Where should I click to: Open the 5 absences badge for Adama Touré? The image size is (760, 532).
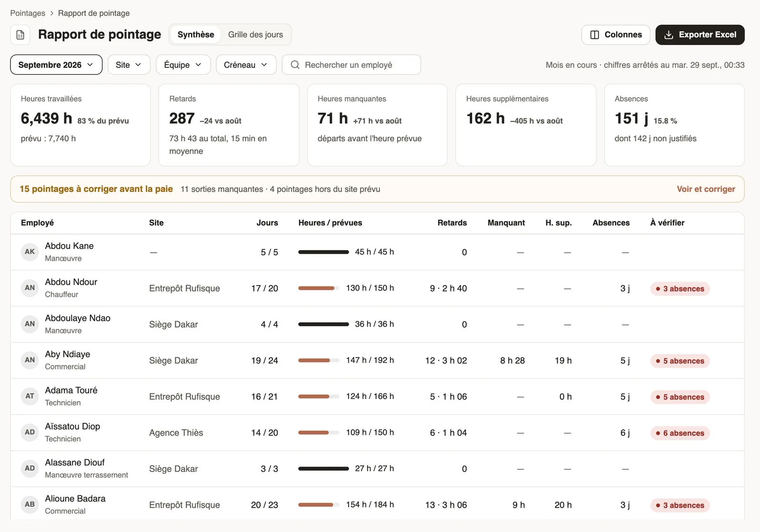pos(680,397)
